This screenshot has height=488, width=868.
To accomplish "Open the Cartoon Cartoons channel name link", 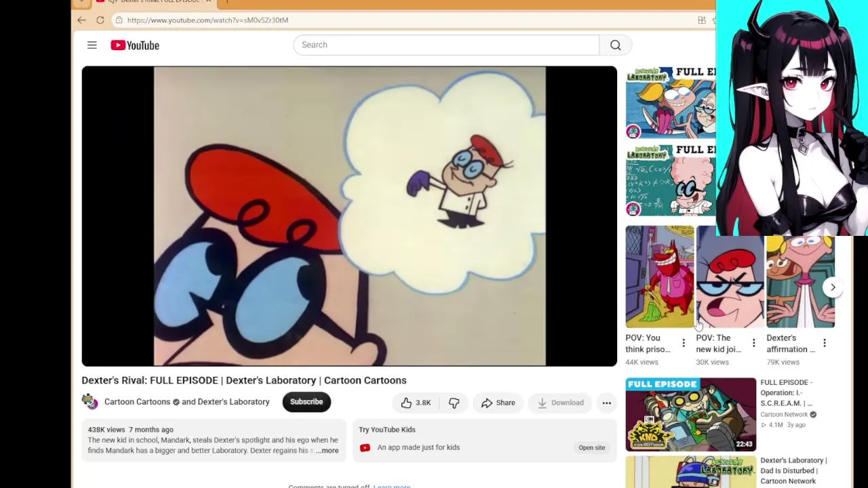I will 137,402.
